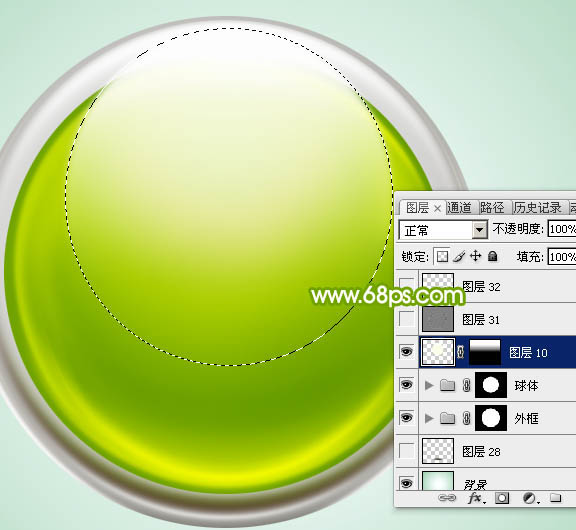Click the 填充 fill value field

pos(562,257)
